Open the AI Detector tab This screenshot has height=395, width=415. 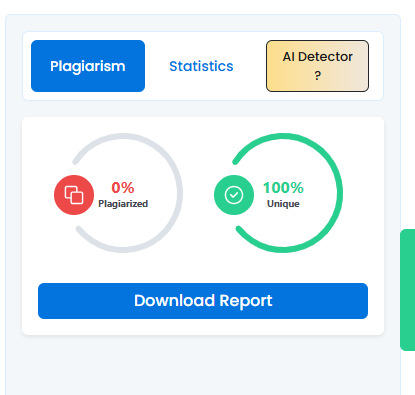click(x=317, y=66)
